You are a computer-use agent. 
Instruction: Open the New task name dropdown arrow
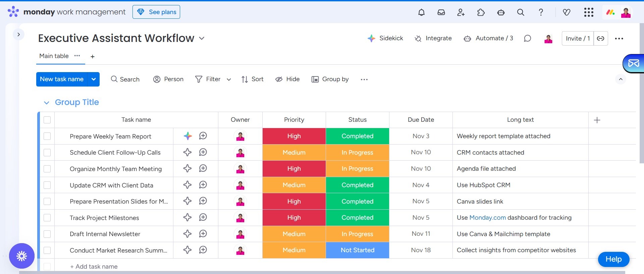point(94,79)
